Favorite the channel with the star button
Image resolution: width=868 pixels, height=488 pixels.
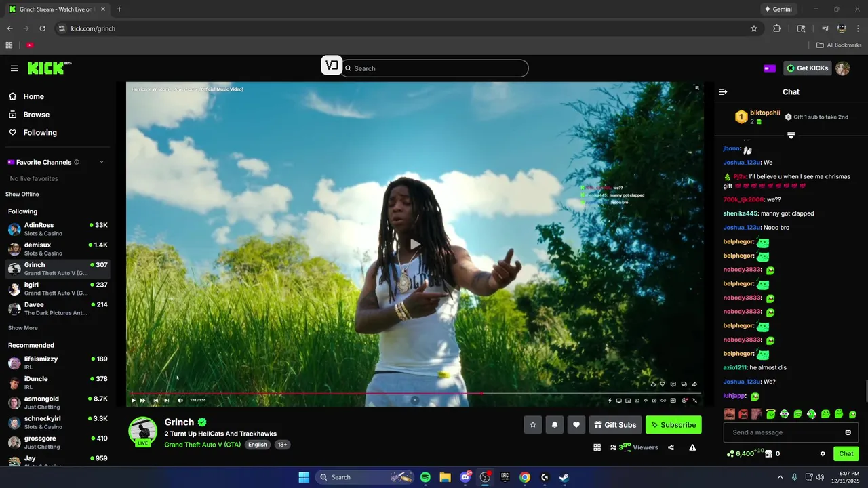533,425
